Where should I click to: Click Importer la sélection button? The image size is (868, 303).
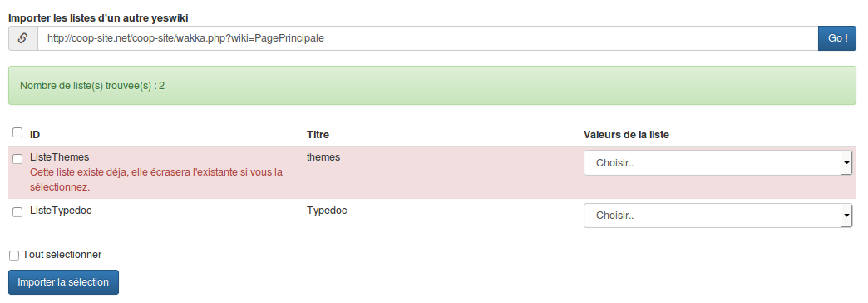(x=63, y=282)
